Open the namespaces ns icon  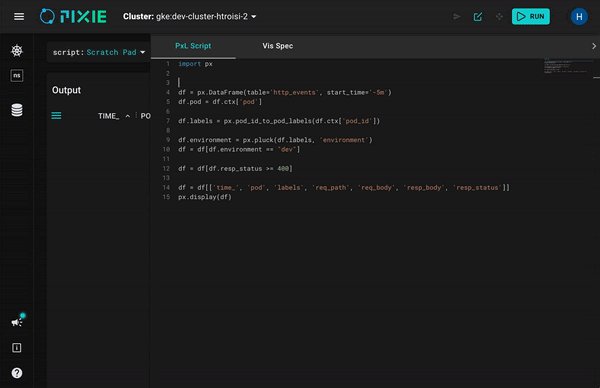(x=17, y=75)
